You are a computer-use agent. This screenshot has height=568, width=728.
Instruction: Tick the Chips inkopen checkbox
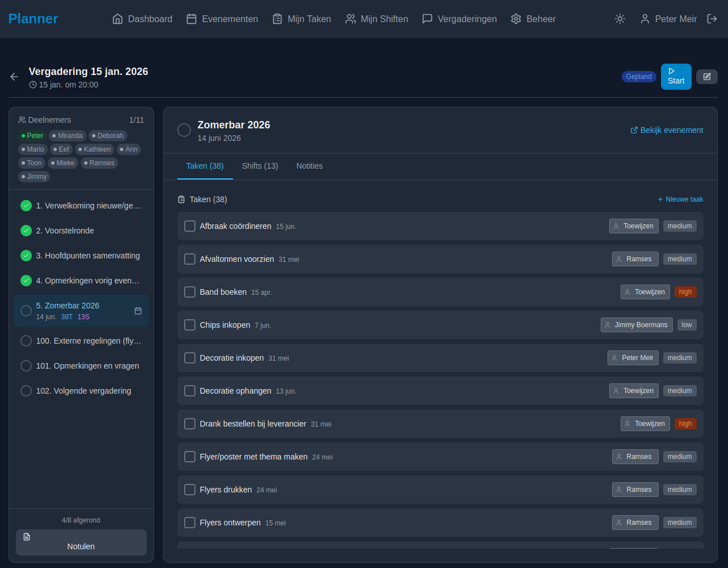(190, 325)
